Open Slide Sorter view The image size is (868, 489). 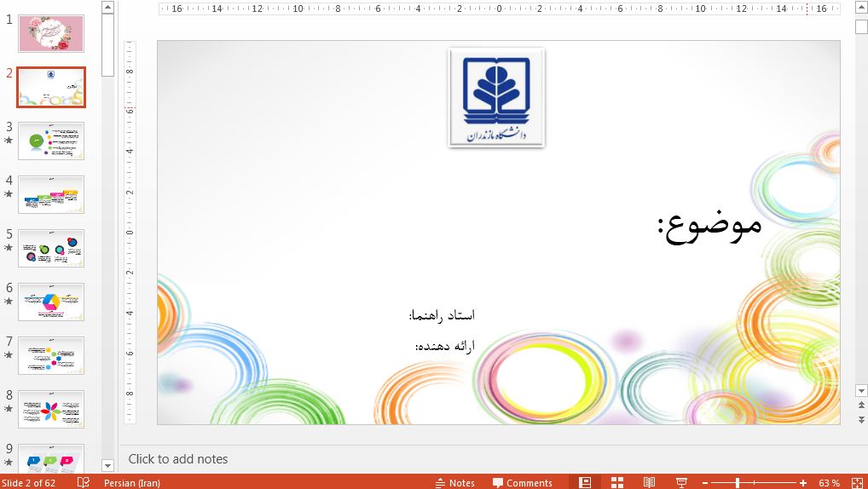pyautogui.click(x=617, y=482)
